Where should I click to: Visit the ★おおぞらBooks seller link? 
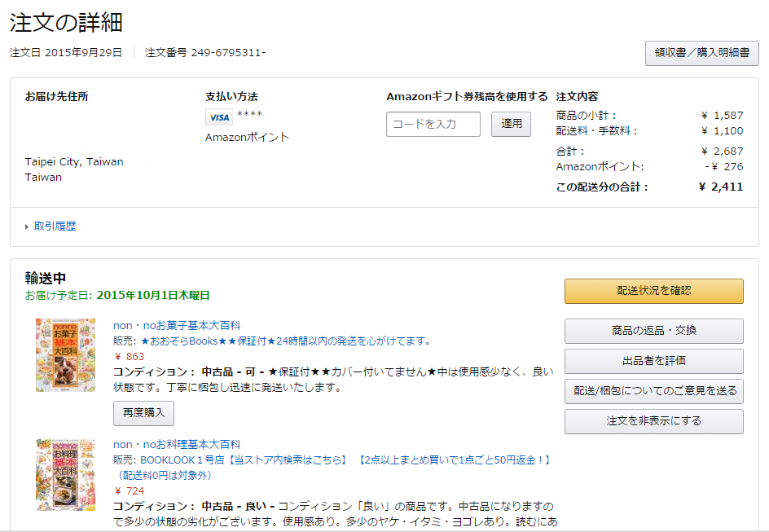coord(285,341)
